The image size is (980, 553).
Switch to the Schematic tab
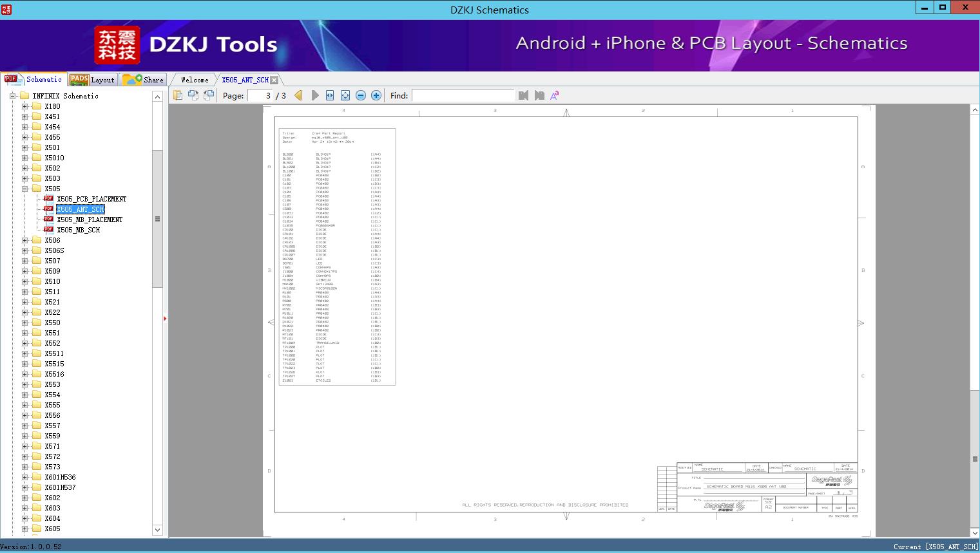pos(34,79)
